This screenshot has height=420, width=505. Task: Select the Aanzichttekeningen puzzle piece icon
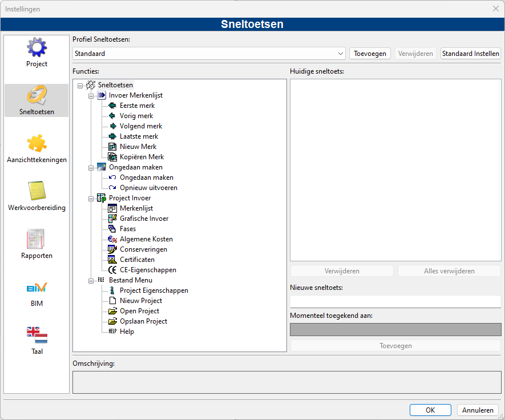coord(37,143)
